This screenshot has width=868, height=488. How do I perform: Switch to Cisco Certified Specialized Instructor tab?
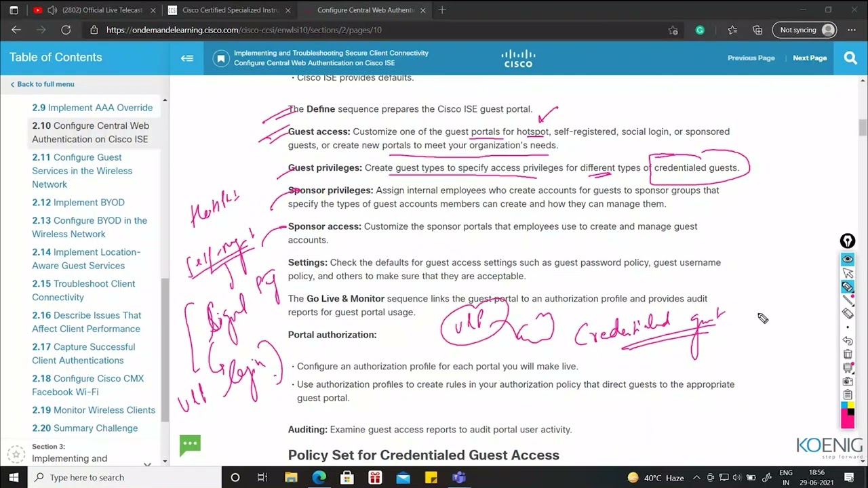click(227, 10)
